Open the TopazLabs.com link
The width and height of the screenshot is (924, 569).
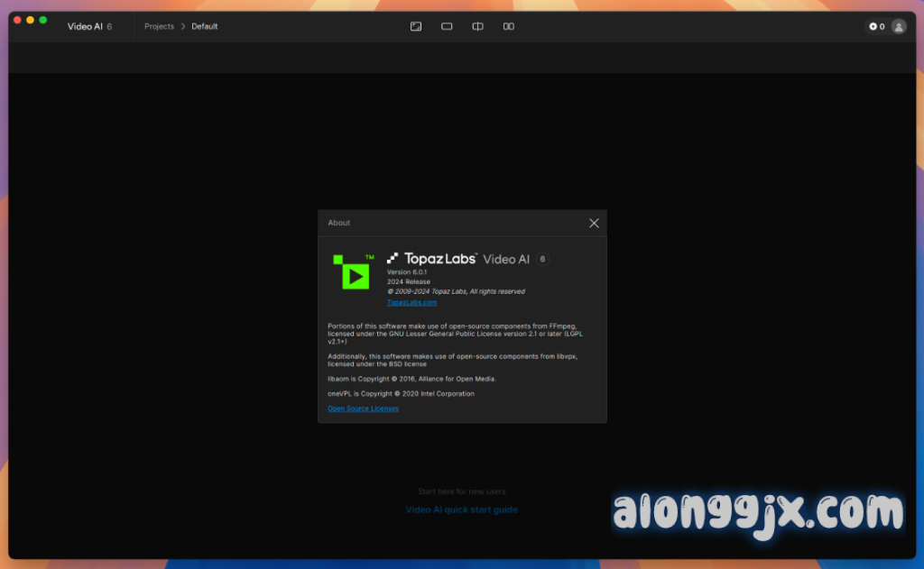tap(411, 302)
